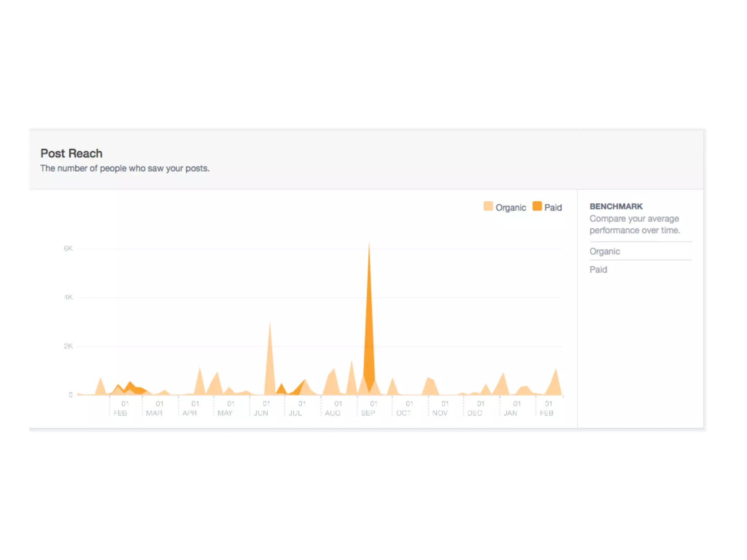
Task: Click the Post Reach title
Action: 71,153
